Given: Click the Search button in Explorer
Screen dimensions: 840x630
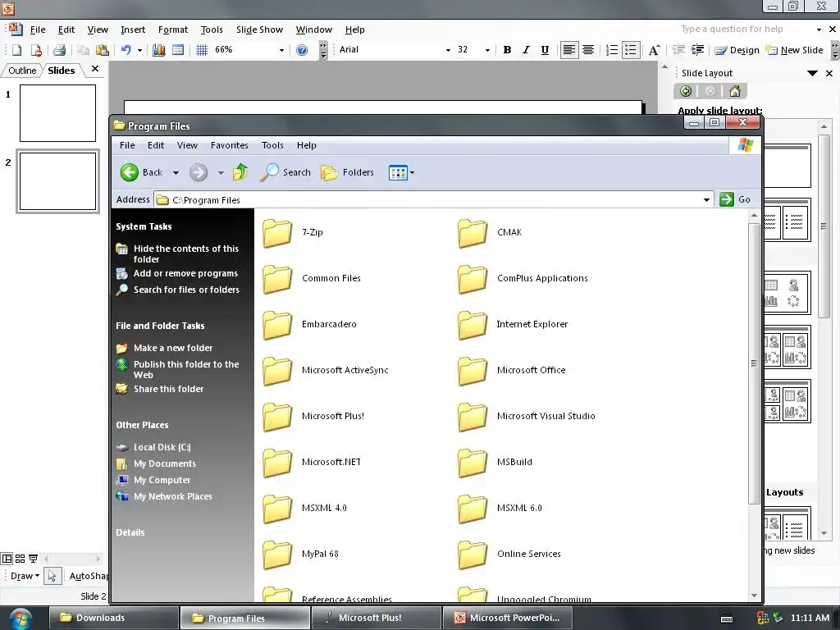Looking at the screenshot, I should tap(285, 172).
